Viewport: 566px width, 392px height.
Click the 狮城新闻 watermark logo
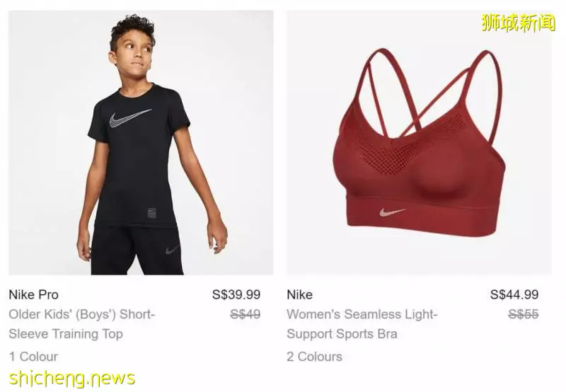pos(518,23)
